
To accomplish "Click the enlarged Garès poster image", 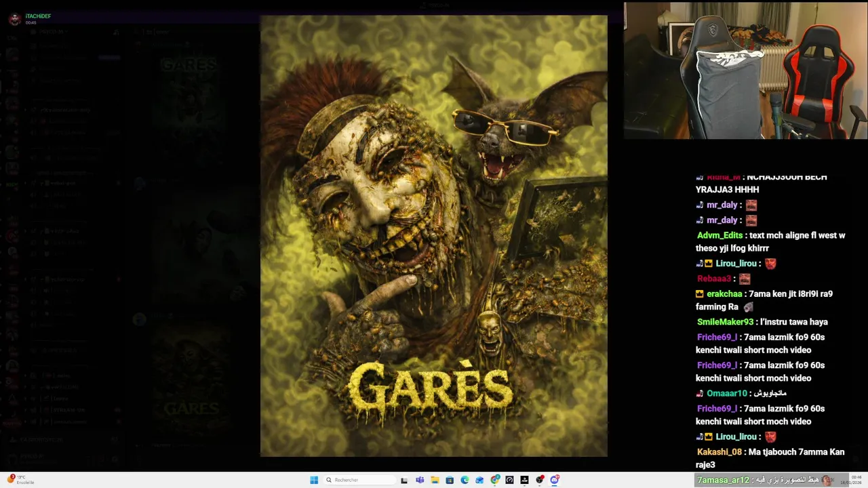I will coord(434,236).
